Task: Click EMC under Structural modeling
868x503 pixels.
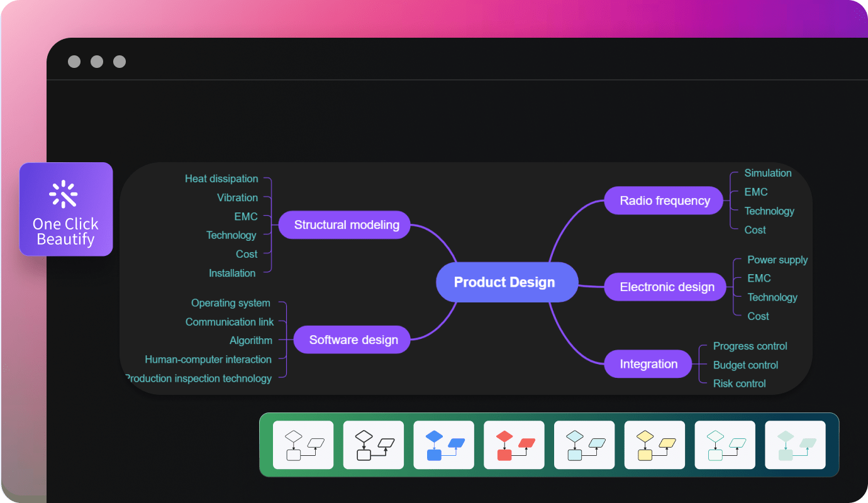Action: point(246,216)
